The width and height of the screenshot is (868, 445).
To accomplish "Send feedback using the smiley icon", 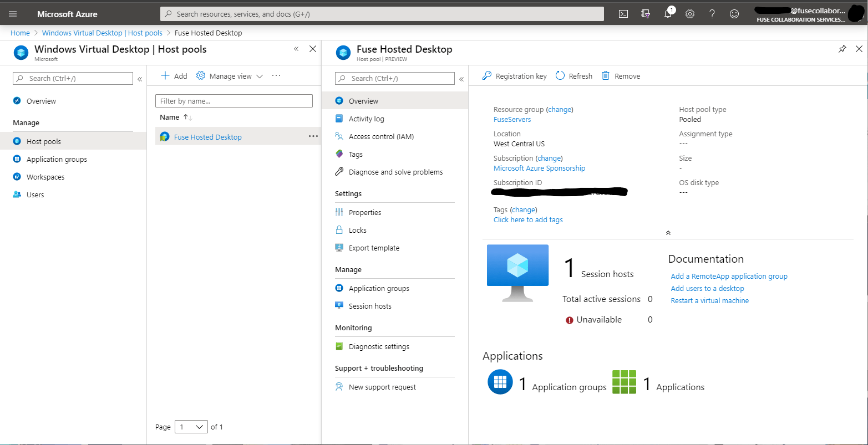I will click(734, 14).
